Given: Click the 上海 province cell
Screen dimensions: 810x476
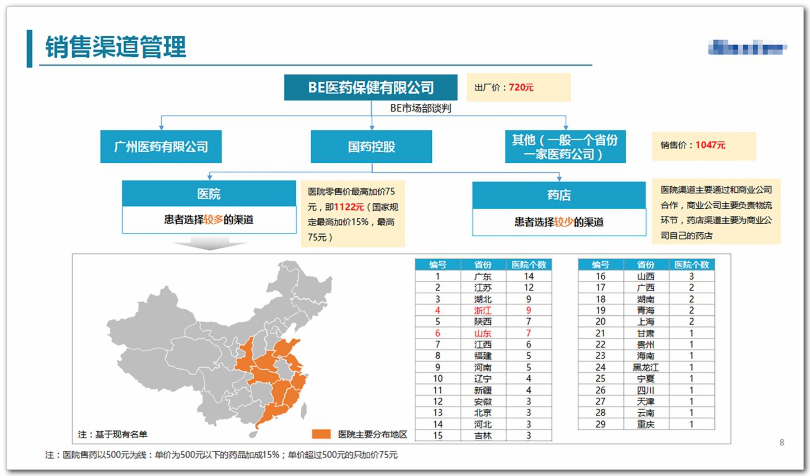Looking at the screenshot, I should click(646, 322).
